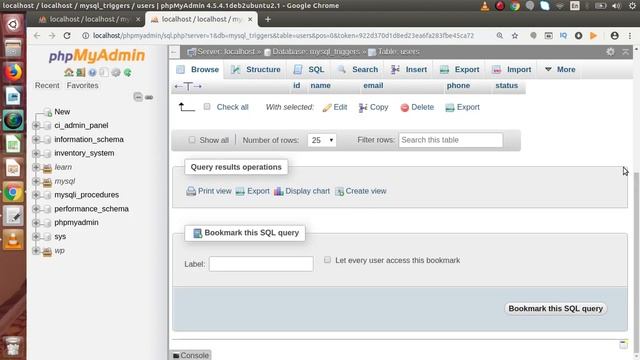640x360 pixels.
Task: Click the IQ browser extension icon
Action: (x=563, y=36)
